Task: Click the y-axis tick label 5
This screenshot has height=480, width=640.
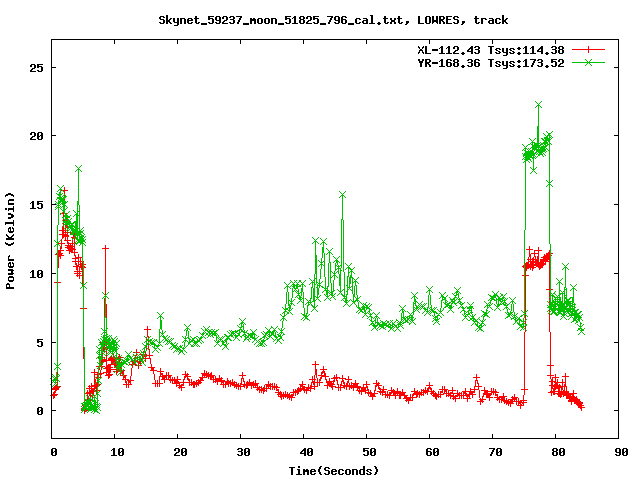Action: [x=40, y=343]
